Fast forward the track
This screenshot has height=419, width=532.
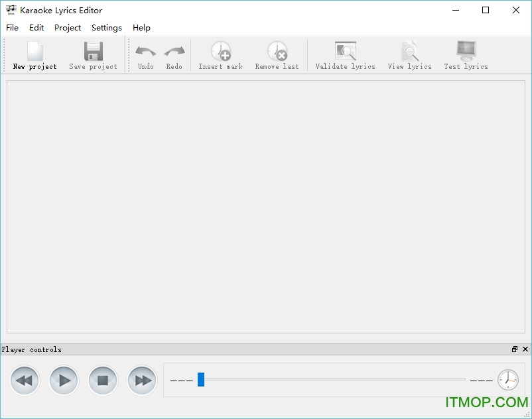coord(142,380)
